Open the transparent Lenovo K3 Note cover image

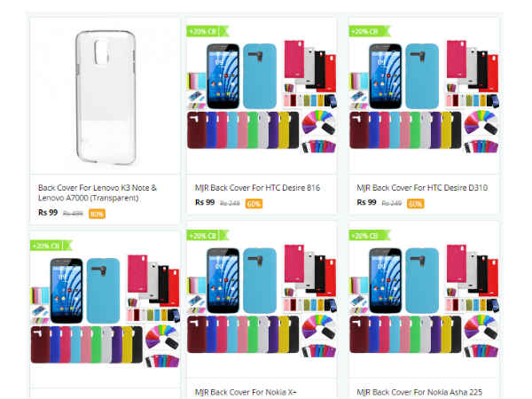coord(106,97)
